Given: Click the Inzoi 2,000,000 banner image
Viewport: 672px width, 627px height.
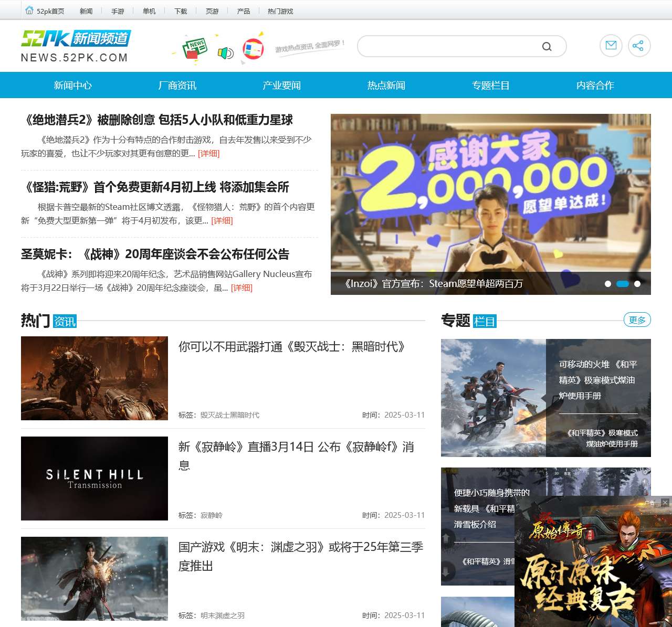Looking at the screenshot, I should (x=491, y=193).
